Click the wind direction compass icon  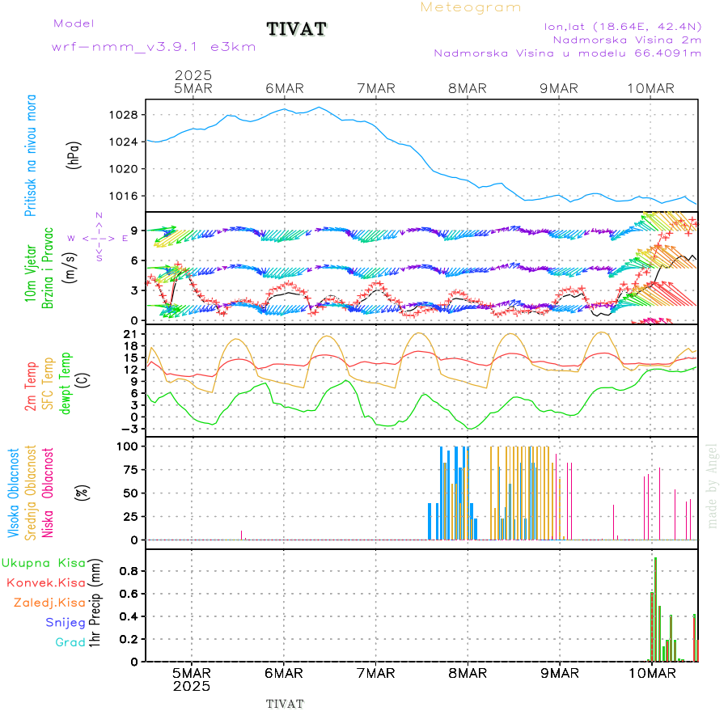coord(98,238)
